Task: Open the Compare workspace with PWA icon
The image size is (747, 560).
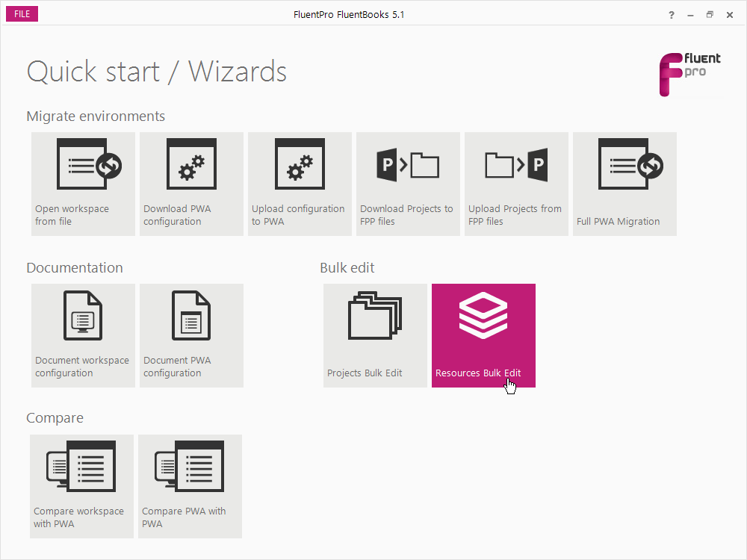Action: 81,466
